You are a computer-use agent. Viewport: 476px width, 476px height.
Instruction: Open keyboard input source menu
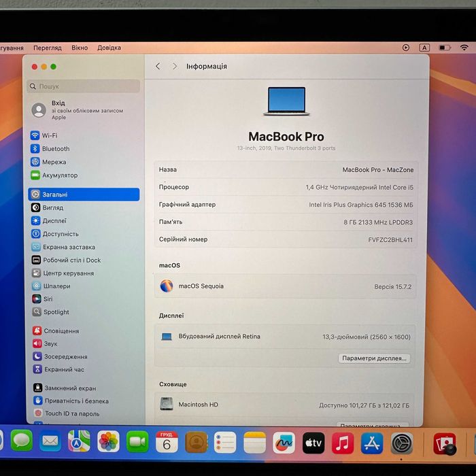[424, 48]
